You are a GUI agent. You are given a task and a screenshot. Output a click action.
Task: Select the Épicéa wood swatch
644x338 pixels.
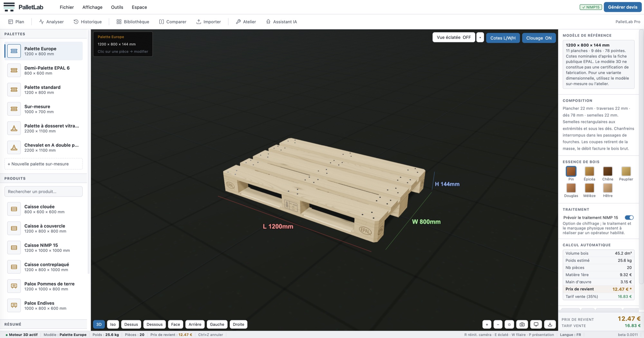pyautogui.click(x=589, y=171)
